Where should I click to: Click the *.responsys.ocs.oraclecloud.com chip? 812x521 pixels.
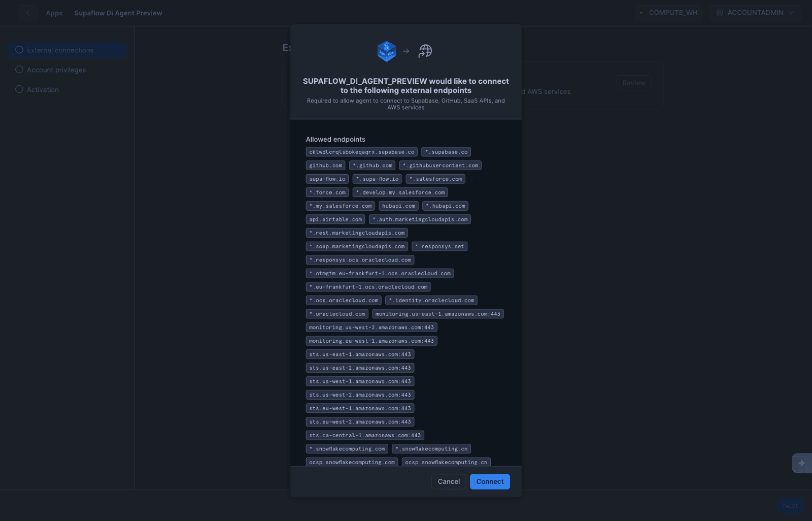pyautogui.click(x=360, y=260)
